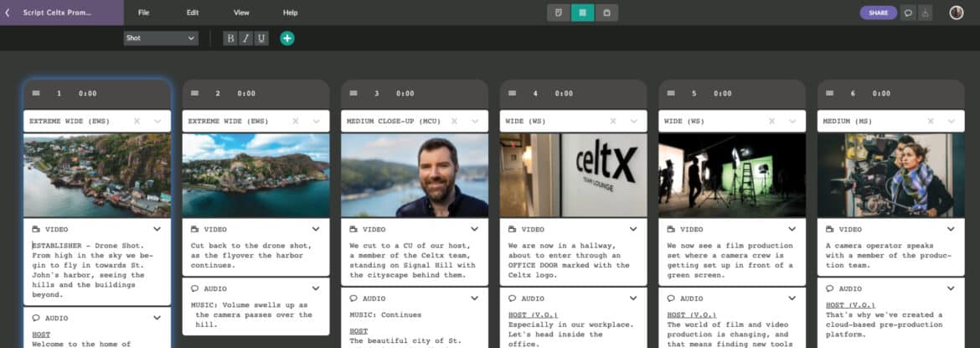Click the download icon next to comments
This screenshot has height=348, width=980.
(x=926, y=13)
